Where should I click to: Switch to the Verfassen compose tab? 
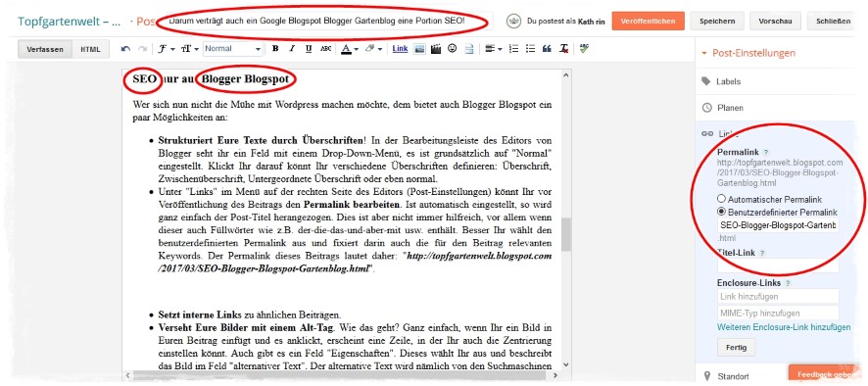tap(45, 49)
